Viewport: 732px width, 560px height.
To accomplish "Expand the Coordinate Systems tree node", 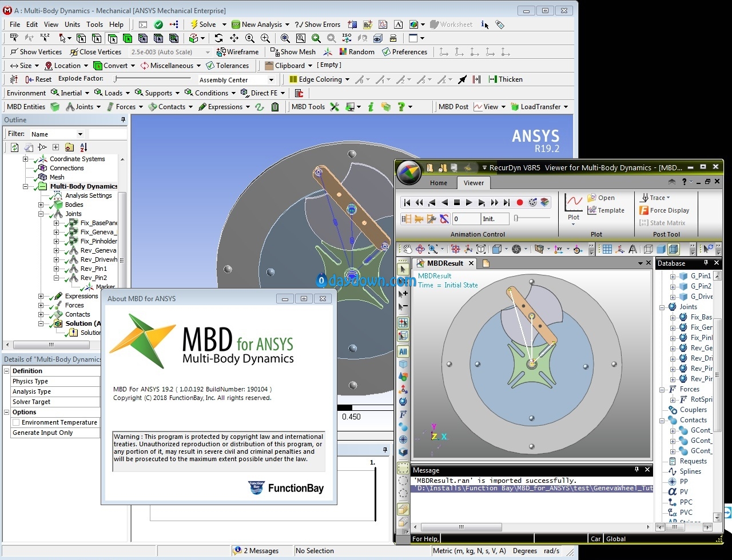I will click(x=26, y=159).
